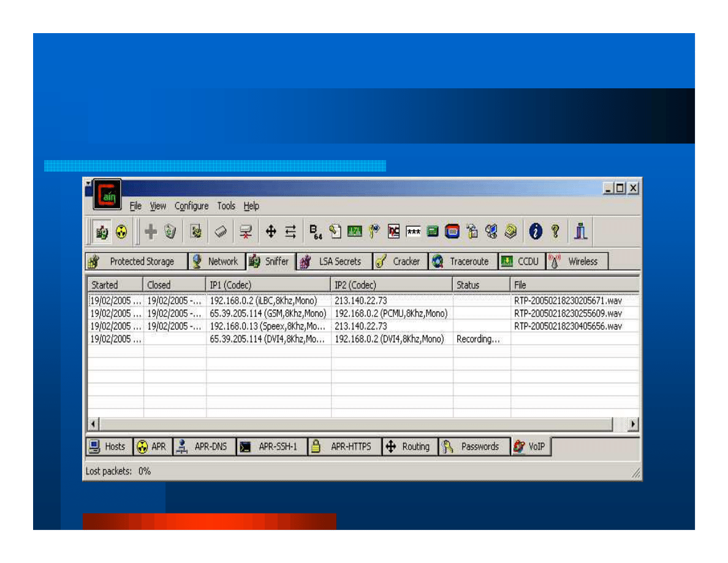Sort by the IP1 (Codec) column header

[268, 285]
